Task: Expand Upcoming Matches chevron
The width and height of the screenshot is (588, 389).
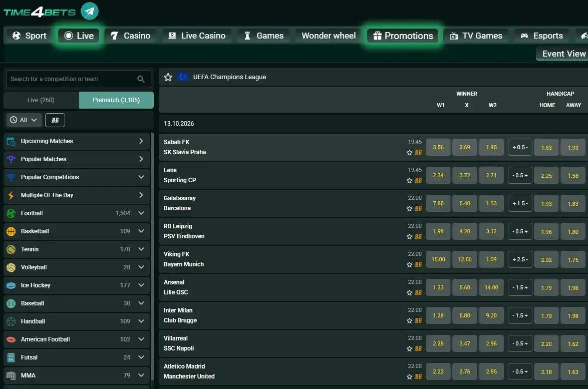Action: (x=141, y=141)
